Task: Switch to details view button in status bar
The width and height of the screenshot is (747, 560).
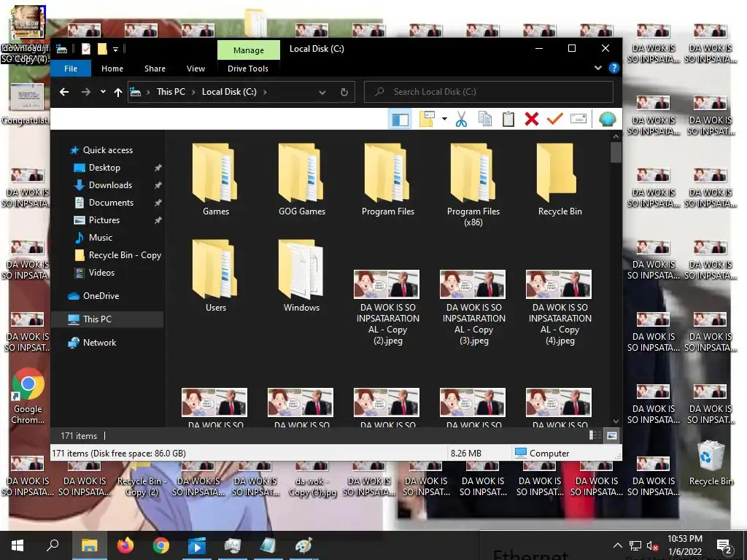Action: 595,435
